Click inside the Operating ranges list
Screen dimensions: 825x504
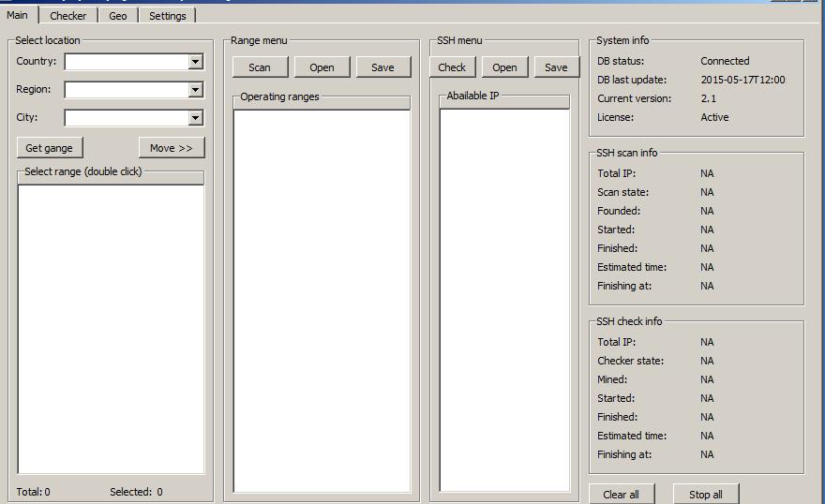[x=322, y=300]
